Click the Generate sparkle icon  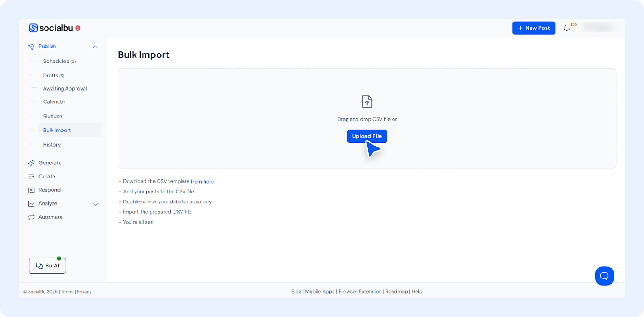[x=31, y=163]
